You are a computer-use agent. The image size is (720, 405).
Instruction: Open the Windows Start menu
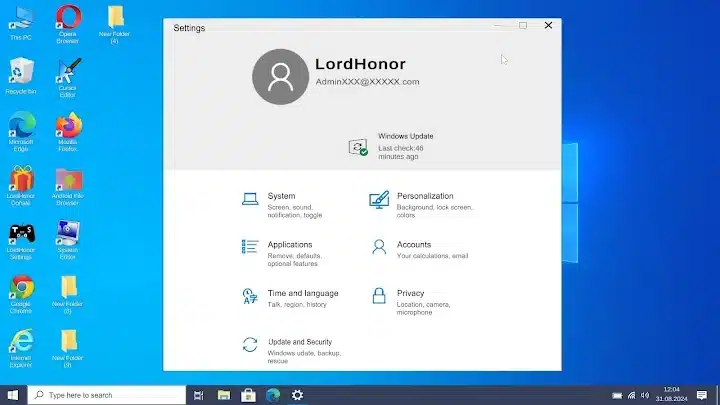[x=13, y=395]
